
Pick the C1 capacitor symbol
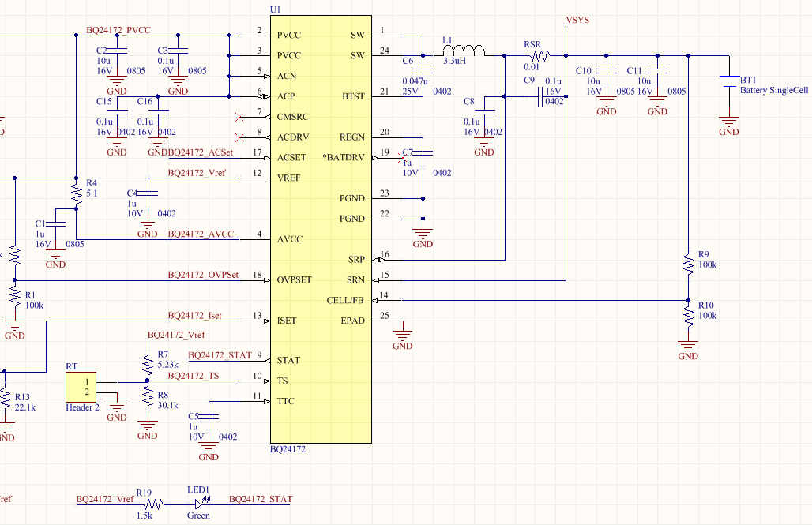(56, 223)
